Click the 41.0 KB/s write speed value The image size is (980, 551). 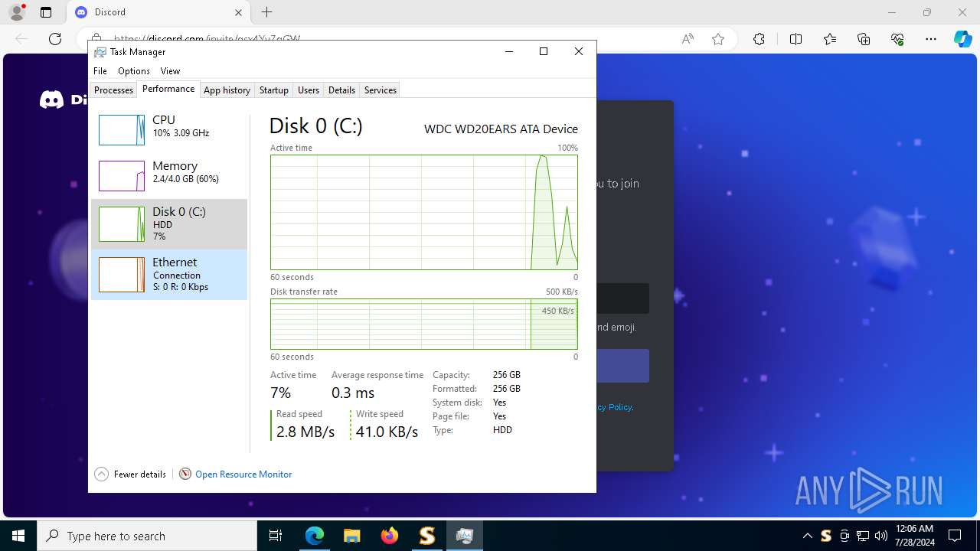pos(387,432)
